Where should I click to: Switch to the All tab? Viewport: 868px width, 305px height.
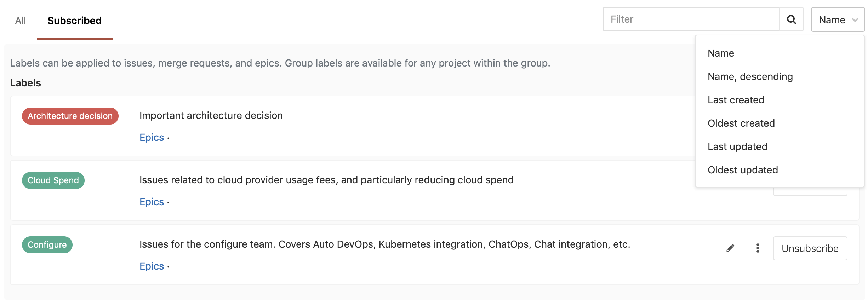21,21
